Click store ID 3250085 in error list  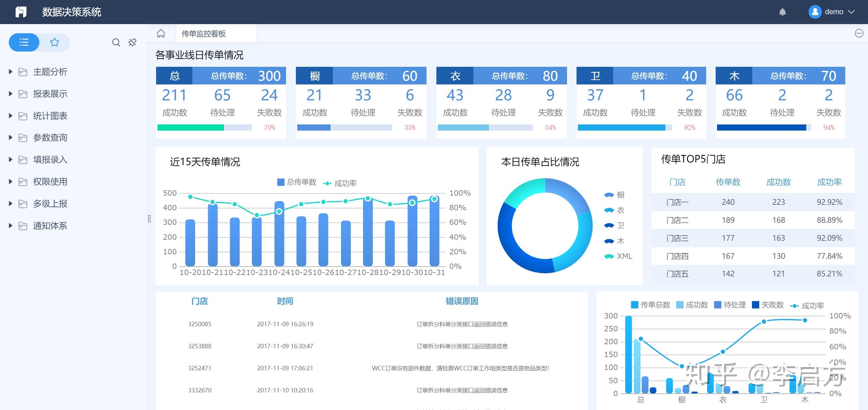(x=200, y=324)
